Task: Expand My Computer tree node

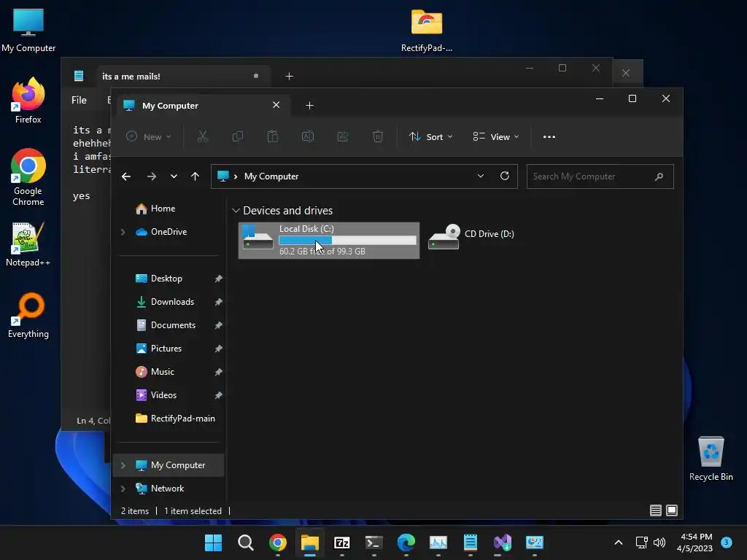Action: coord(123,465)
